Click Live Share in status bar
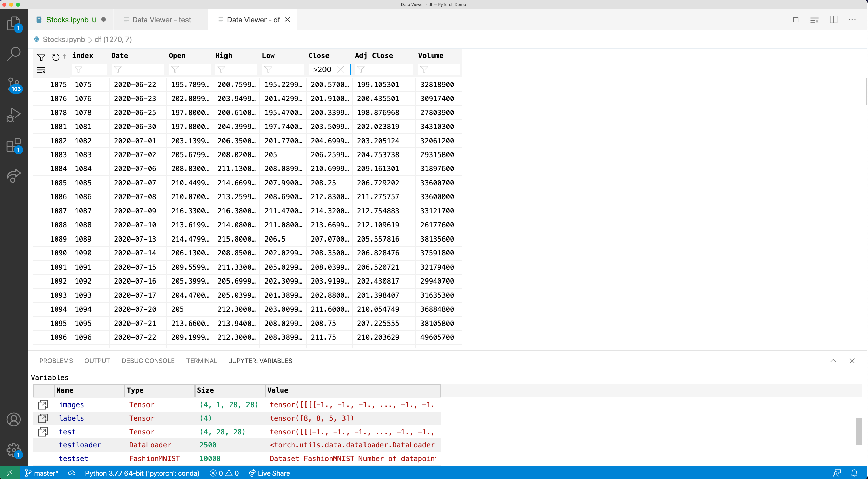Image resolution: width=868 pixels, height=479 pixels. pos(270,473)
